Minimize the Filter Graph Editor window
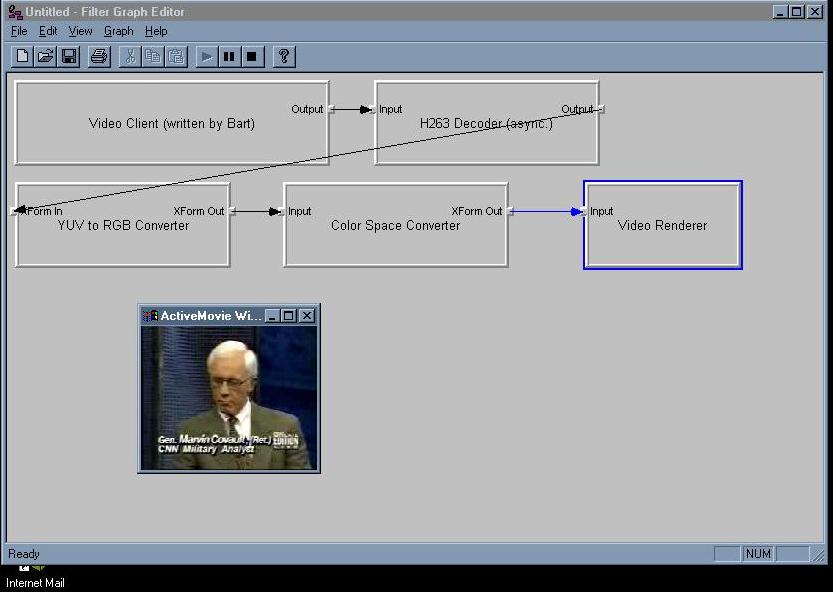This screenshot has width=833, height=592. [779, 11]
